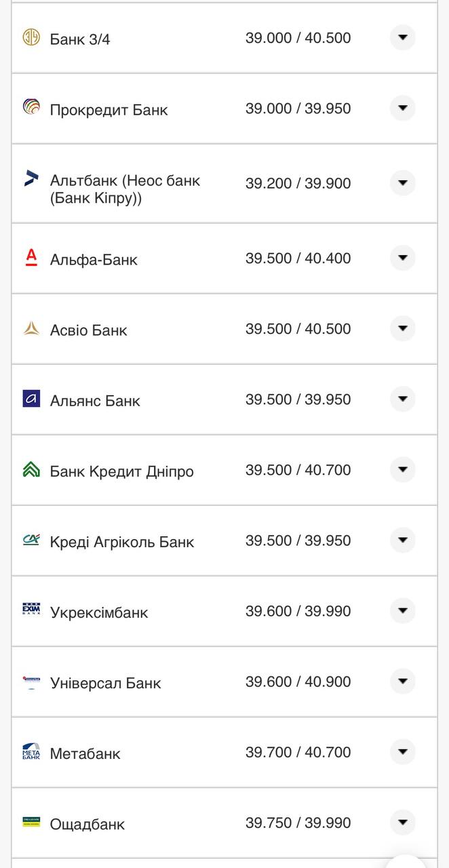Click the Креді Агріколь Банк logo
The width and height of the screenshot is (449, 868).
[30, 540]
